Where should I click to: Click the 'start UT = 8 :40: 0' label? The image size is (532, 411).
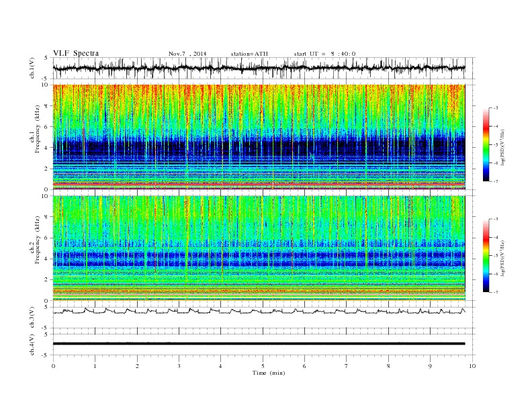[324, 54]
